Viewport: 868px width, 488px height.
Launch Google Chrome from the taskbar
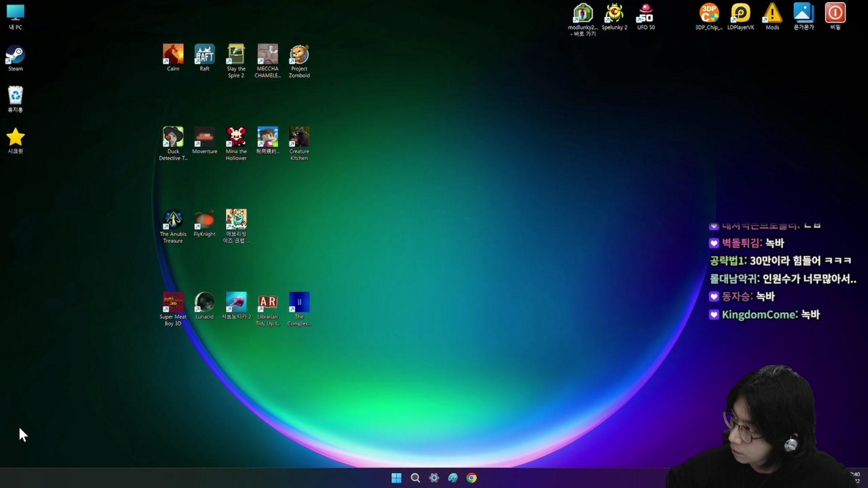click(x=471, y=478)
